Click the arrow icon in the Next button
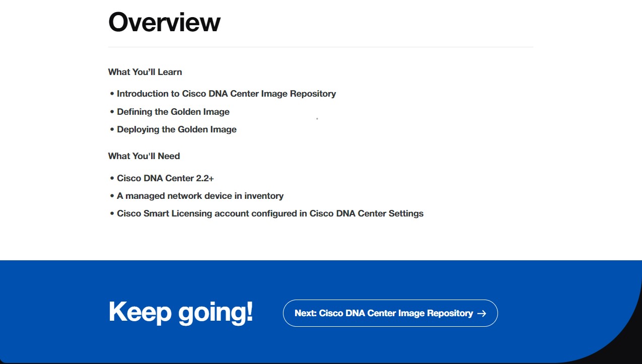This screenshot has height=364, width=642. [482, 313]
